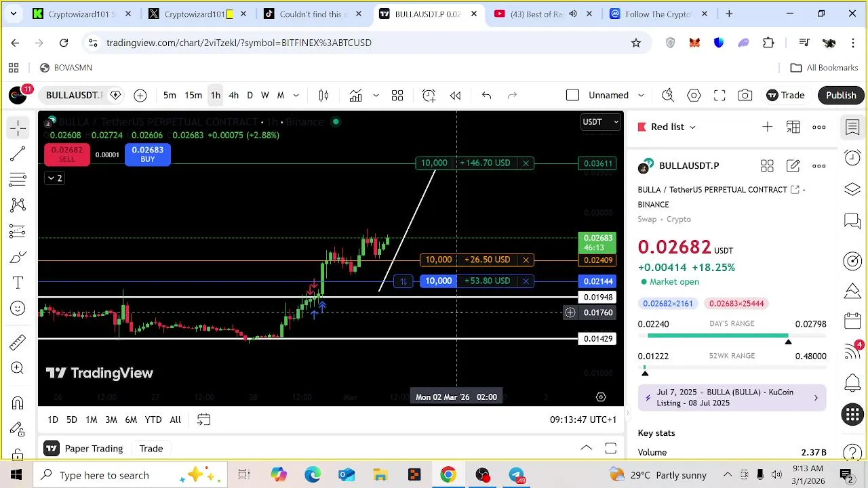Image resolution: width=868 pixels, height=488 pixels.
Task: Open the Alerts clock panel
Action: pos(852,158)
